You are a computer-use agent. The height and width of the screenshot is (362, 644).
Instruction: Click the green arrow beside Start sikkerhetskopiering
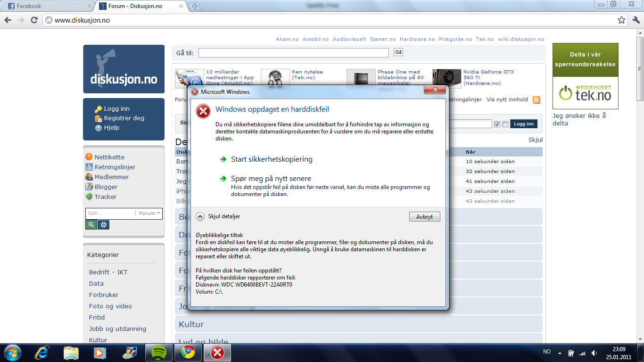click(x=223, y=159)
